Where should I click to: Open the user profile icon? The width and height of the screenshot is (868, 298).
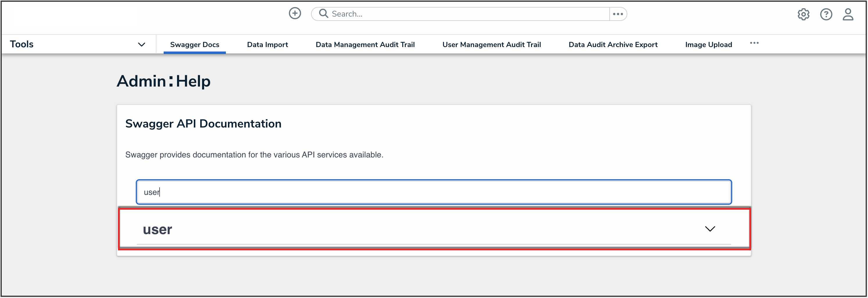pyautogui.click(x=849, y=14)
